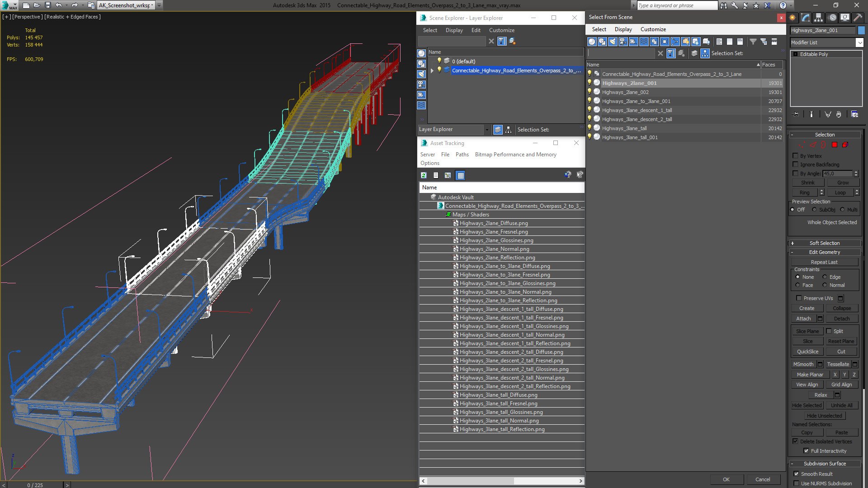The image size is (868, 488).
Task: Enable Preserve UVs checkbox
Action: pyautogui.click(x=799, y=298)
